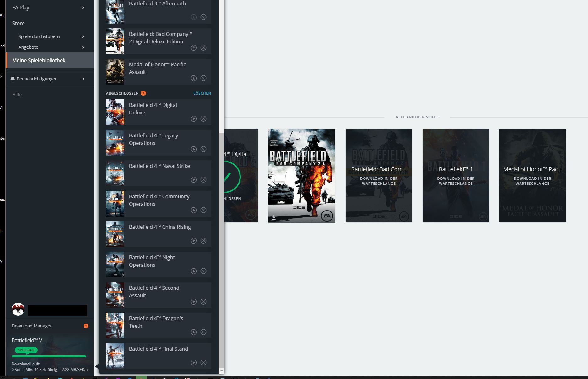
Task: Play Battlefield 4 Final Stand
Action: tap(194, 362)
